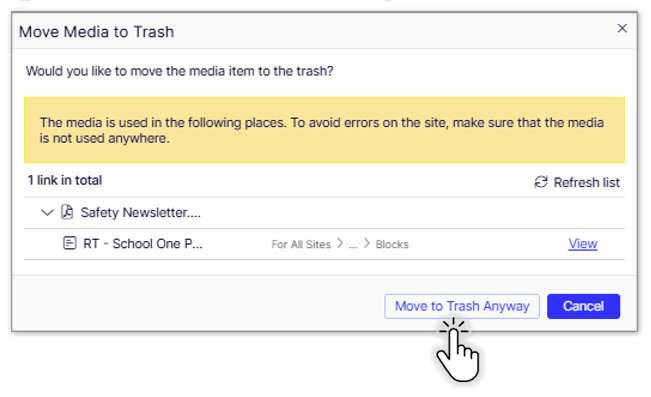Click the Refresh list text label
The height and width of the screenshot is (397, 651).
[x=586, y=182]
